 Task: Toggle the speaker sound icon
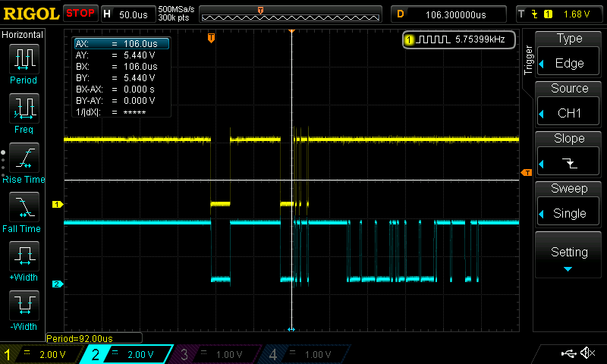[x=587, y=353]
